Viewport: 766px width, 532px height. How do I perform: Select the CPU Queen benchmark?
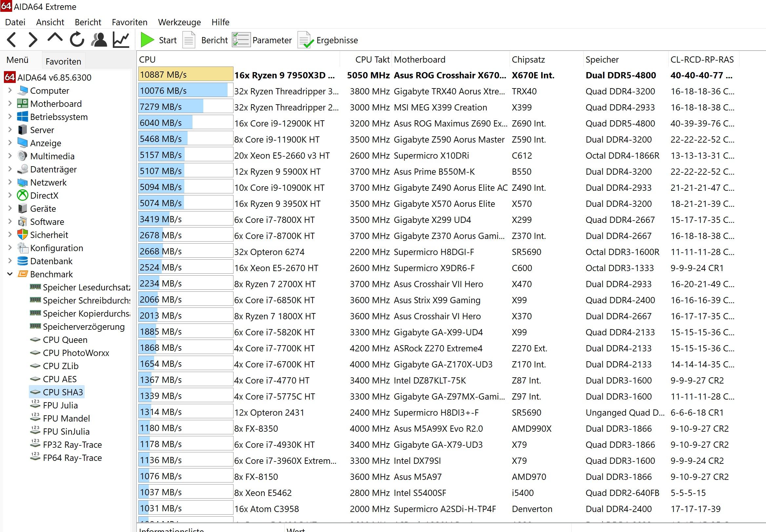65,340
